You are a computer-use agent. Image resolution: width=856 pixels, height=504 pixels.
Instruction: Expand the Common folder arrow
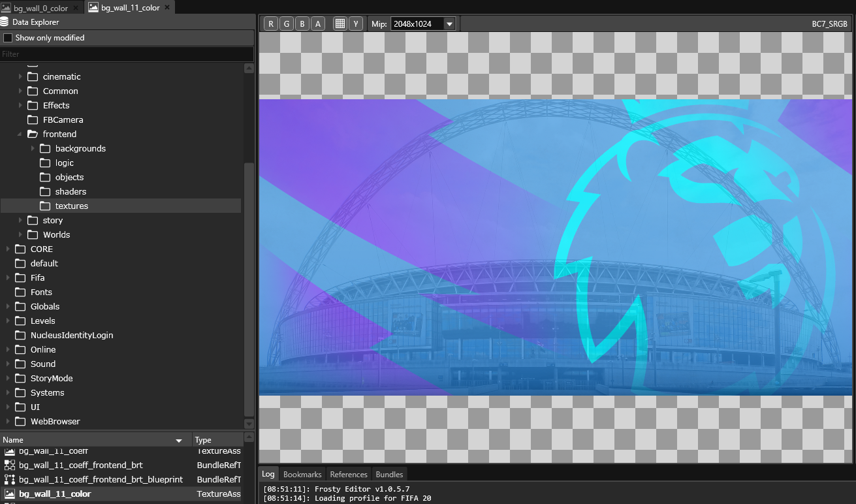(x=20, y=91)
